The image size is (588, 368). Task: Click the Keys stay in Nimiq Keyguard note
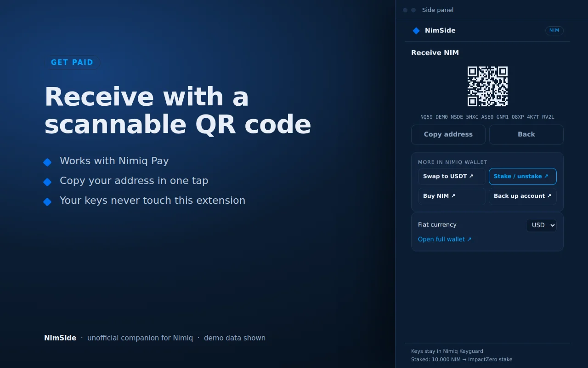[447, 351]
